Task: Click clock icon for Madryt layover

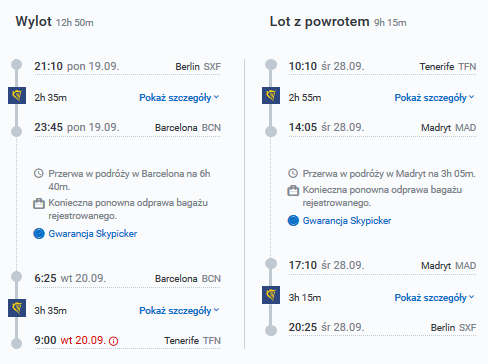Action: (x=293, y=173)
